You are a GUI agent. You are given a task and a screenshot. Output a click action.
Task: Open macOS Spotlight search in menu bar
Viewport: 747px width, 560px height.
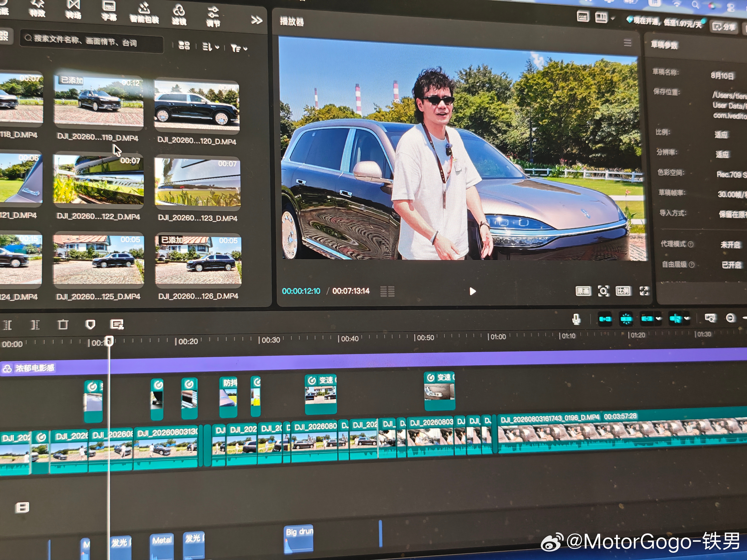pyautogui.click(x=695, y=5)
